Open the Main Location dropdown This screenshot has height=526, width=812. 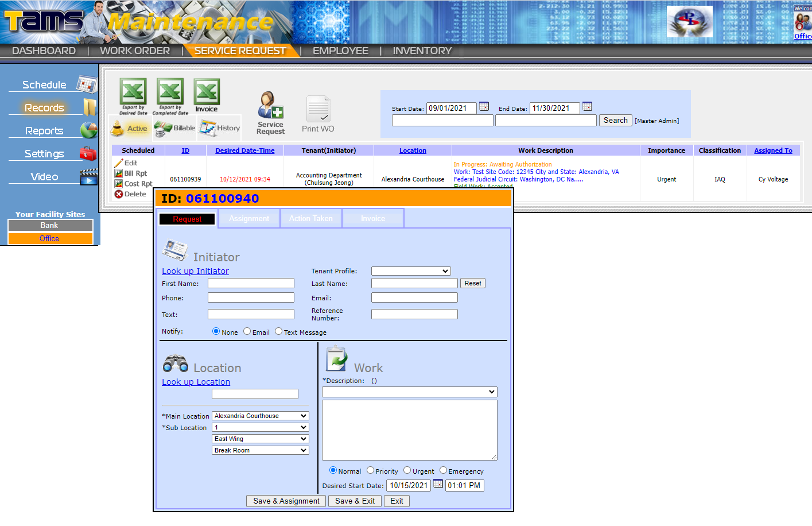(x=260, y=415)
